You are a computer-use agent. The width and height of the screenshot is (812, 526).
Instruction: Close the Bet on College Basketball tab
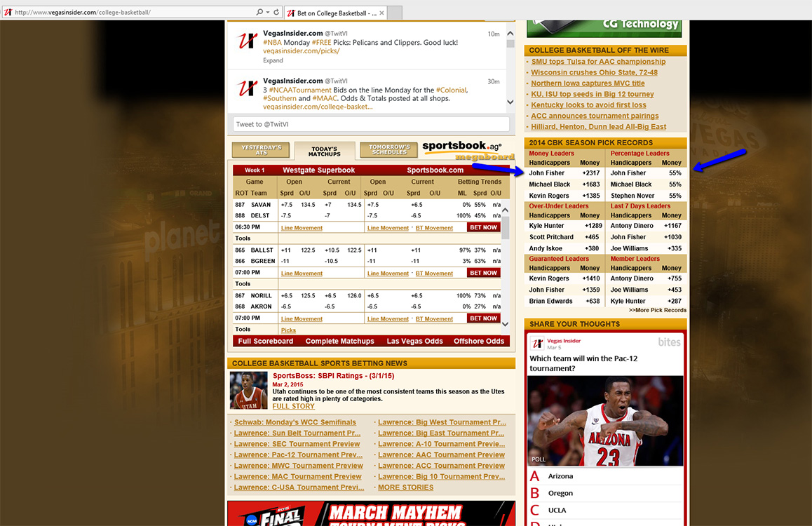click(381, 13)
